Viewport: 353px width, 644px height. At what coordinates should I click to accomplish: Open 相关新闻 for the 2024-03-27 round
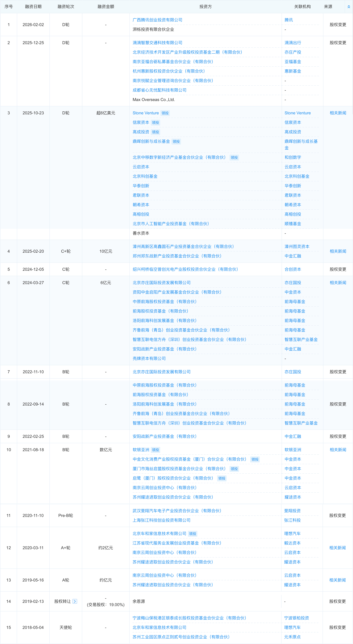click(x=338, y=283)
